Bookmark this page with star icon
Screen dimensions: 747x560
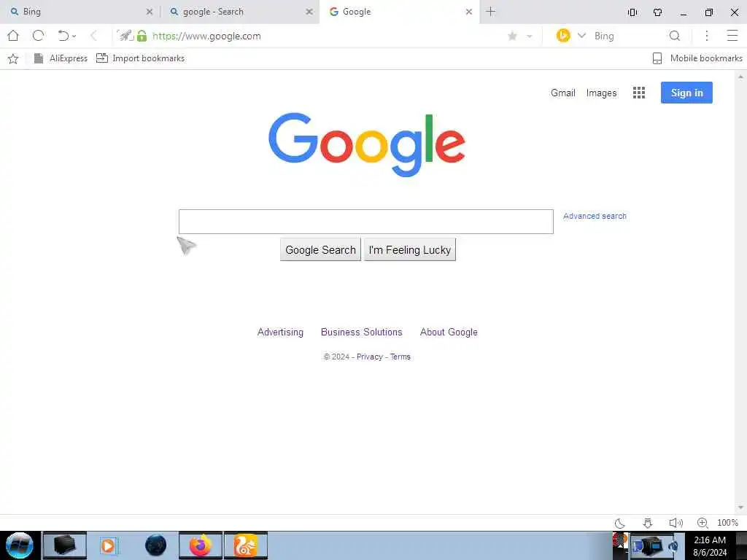coord(512,36)
